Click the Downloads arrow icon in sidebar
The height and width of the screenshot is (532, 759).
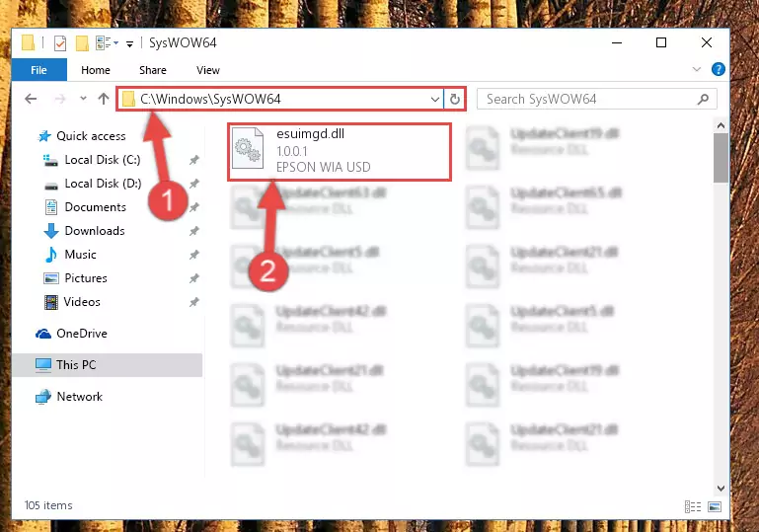point(50,231)
